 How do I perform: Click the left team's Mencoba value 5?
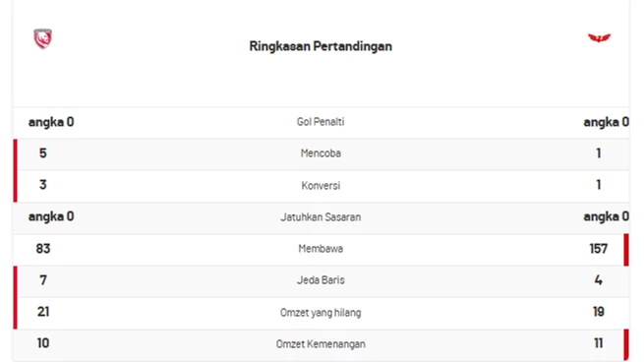pos(42,153)
